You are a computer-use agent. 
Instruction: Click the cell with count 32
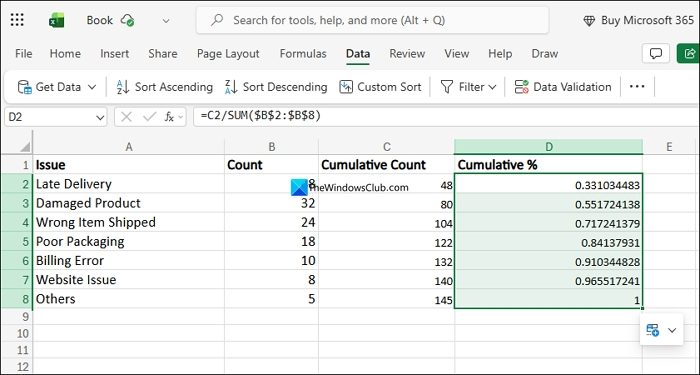271,203
